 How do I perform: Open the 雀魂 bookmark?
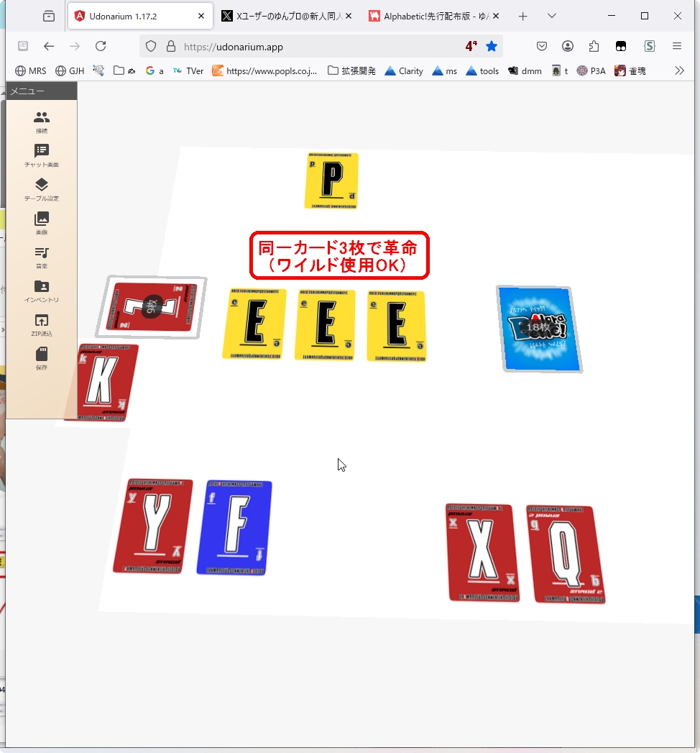point(630,71)
